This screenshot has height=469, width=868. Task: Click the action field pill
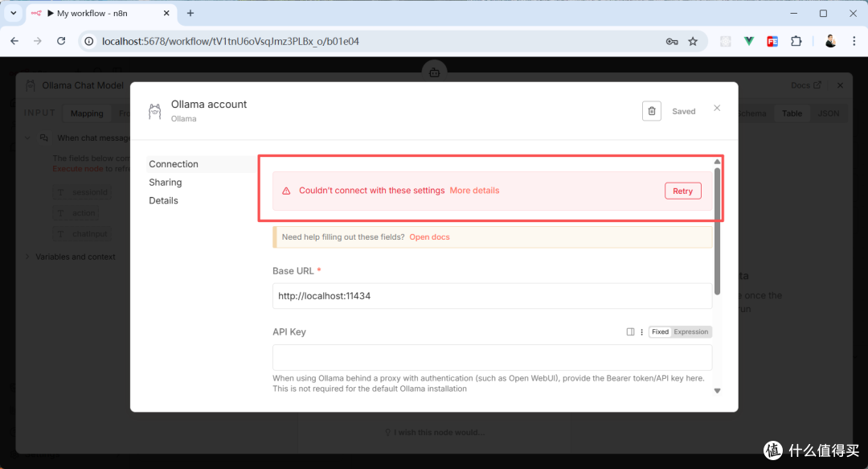click(76, 213)
